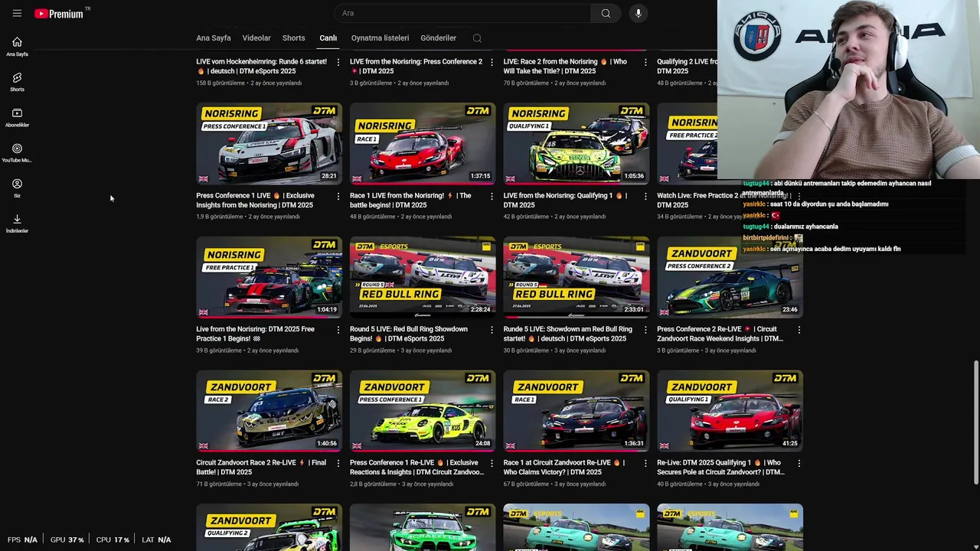Image resolution: width=980 pixels, height=551 pixels.
Task: Open Circuit Zandvoort Race 2 Re-LIVE title
Action: (261, 468)
